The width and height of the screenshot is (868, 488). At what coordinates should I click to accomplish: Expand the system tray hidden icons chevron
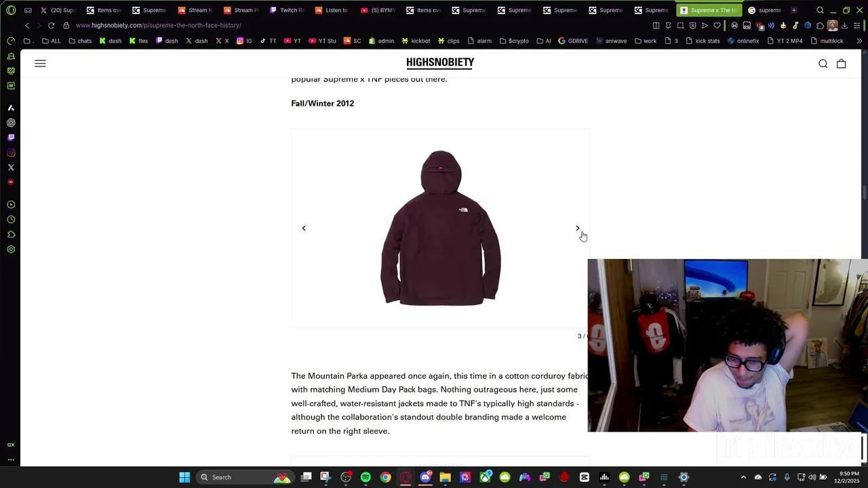[743, 477]
